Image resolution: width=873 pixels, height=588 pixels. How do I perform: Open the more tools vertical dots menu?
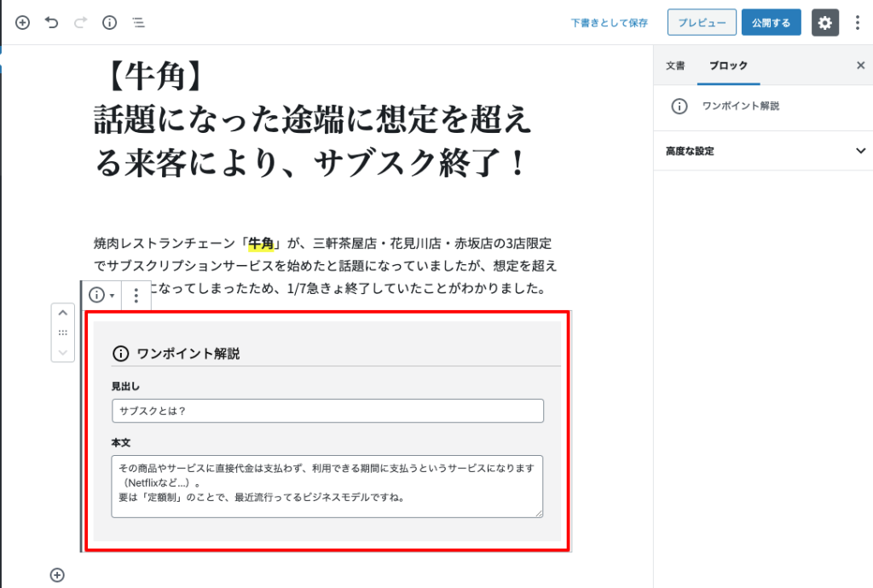[858, 22]
